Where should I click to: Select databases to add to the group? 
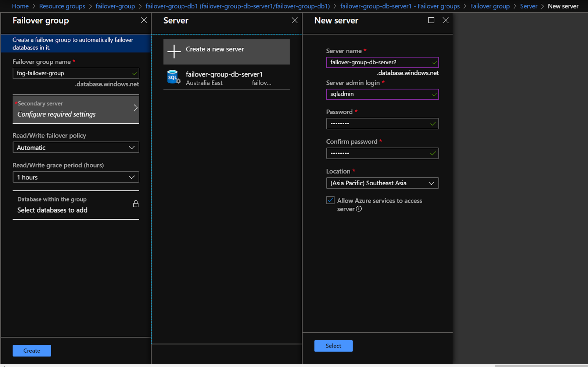[x=52, y=210]
